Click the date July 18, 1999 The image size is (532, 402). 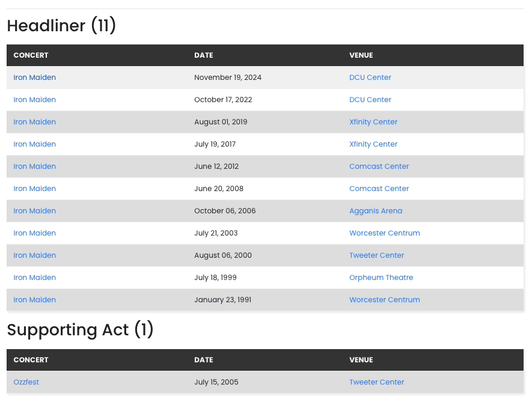pyautogui.click(x=215, y=278)
